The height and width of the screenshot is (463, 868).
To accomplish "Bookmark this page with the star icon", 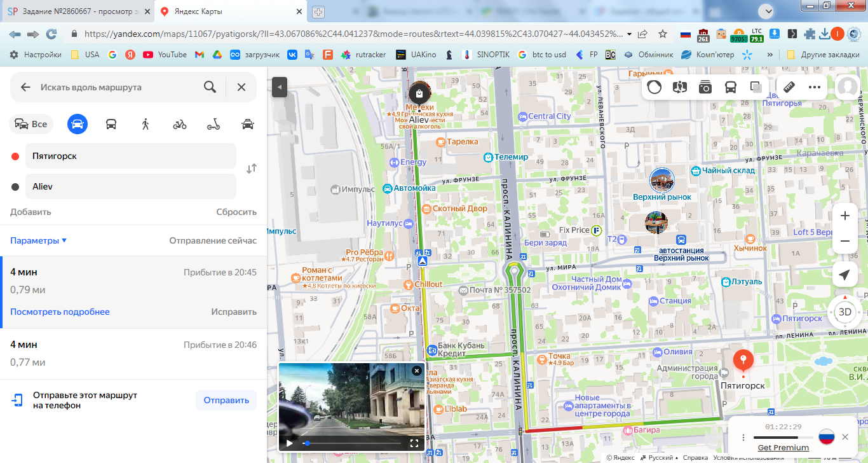I will coord(663,34).
